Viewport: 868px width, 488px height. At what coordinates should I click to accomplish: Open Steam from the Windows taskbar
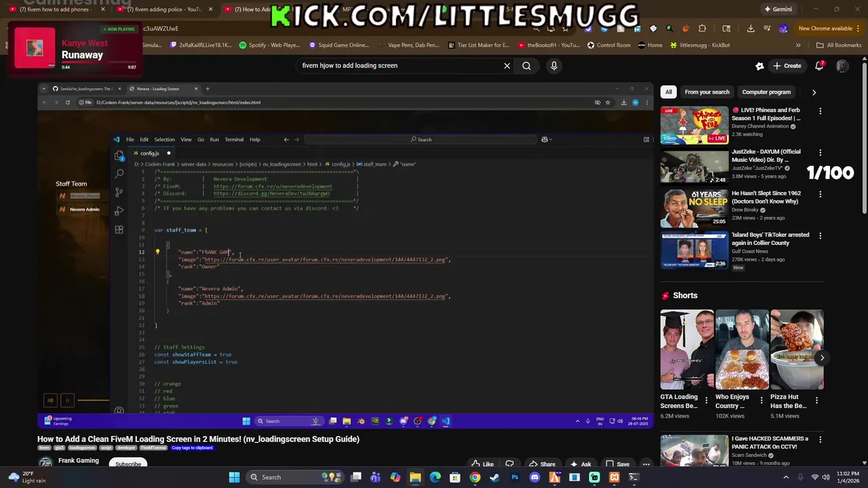coord(494,477)
